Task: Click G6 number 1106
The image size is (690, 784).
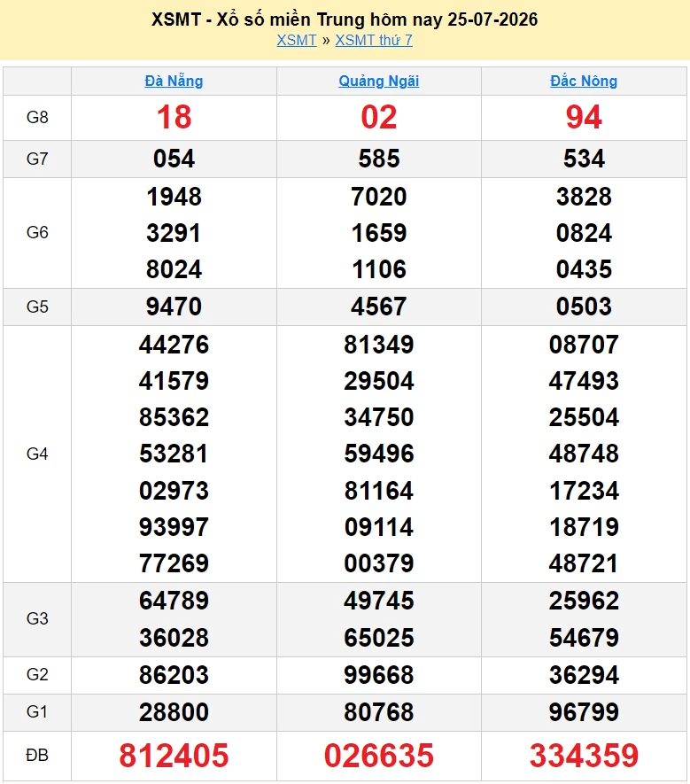Action: coord(379,269)
